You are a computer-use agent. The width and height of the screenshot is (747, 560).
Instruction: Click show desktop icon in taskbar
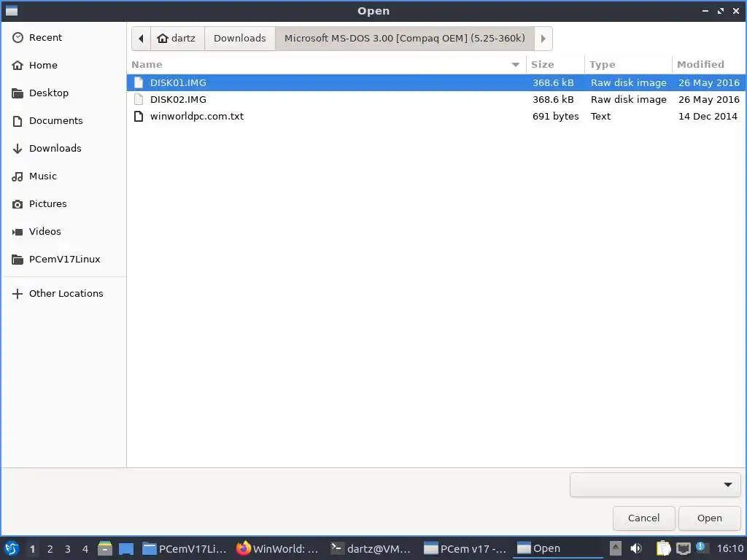pyautogui.click(x=126, y=548)
